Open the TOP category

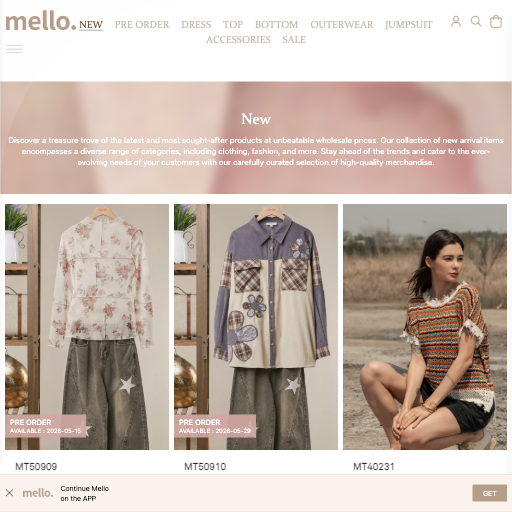click(x=233, y=25)
